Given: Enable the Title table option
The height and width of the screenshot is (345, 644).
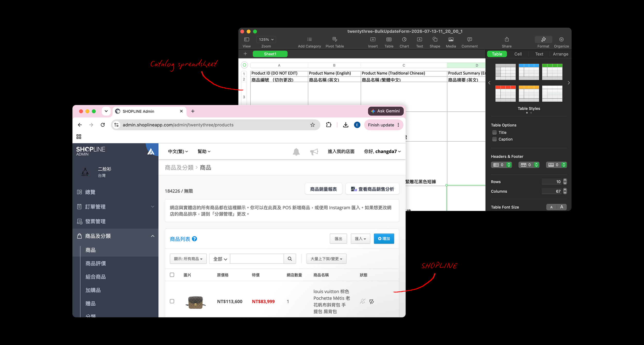Looking at the screenshot, I should [494, 133].
